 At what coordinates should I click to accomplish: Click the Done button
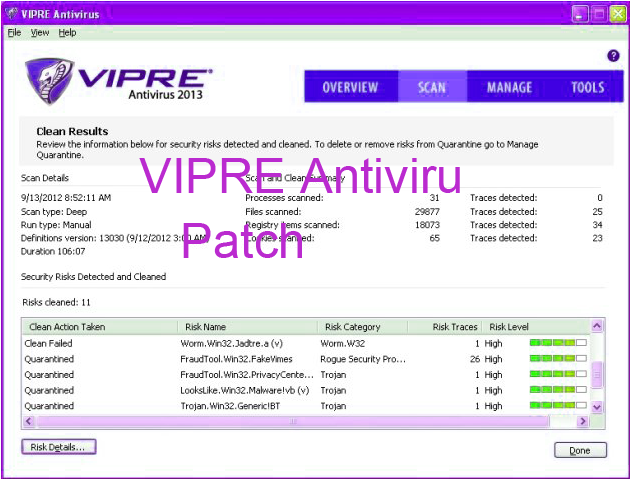[x=580, y=450]
